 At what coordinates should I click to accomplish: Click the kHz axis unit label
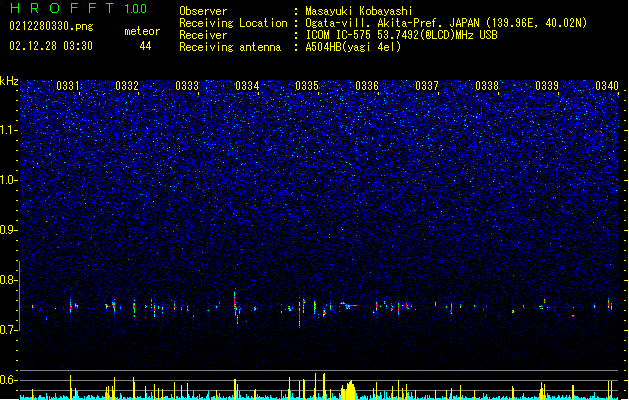click(x=9, y=81)
